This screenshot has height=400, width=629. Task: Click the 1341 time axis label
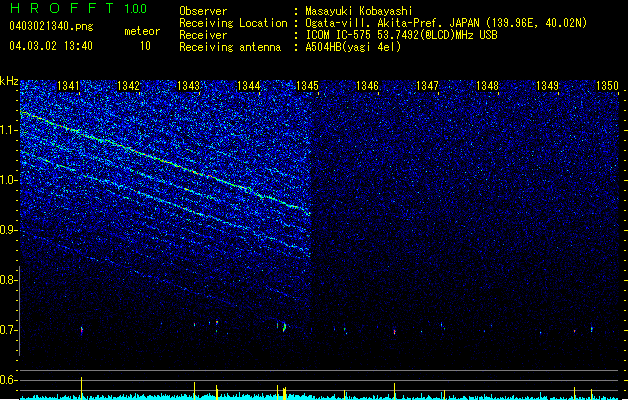pyautogui.click(x=68, y=85)
